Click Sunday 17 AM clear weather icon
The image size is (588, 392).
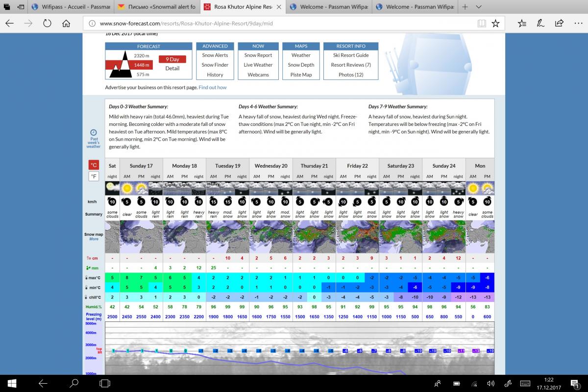pyautogui.click(x=127, y=188)
